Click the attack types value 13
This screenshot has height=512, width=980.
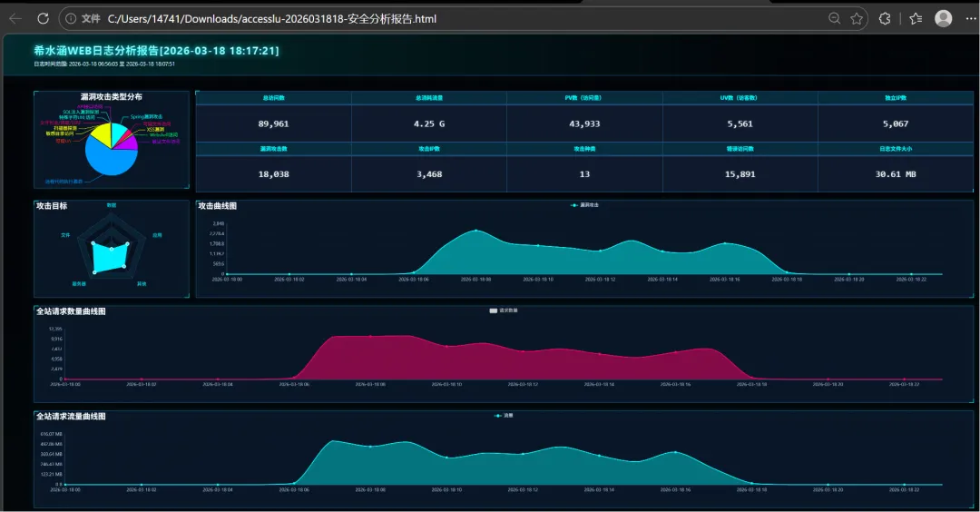[x=584, y=174]
